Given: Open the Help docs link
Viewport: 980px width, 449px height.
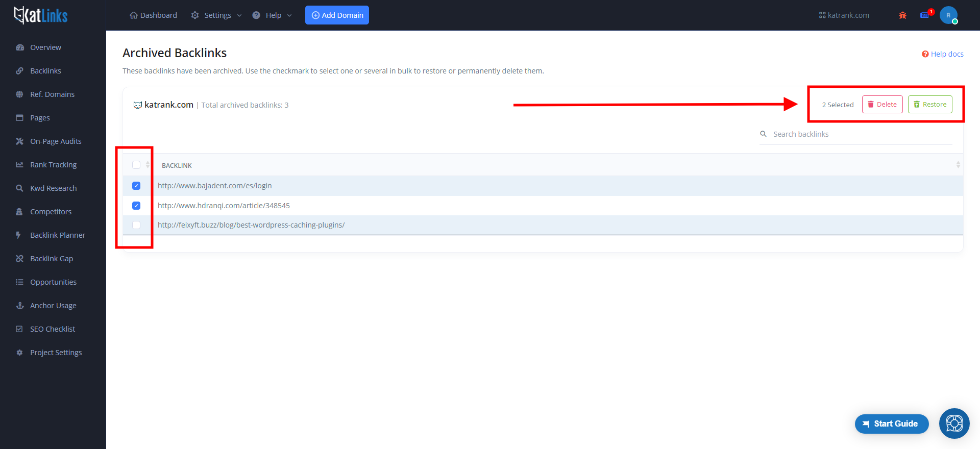Looking at the screenshot, I should point(943,54).
